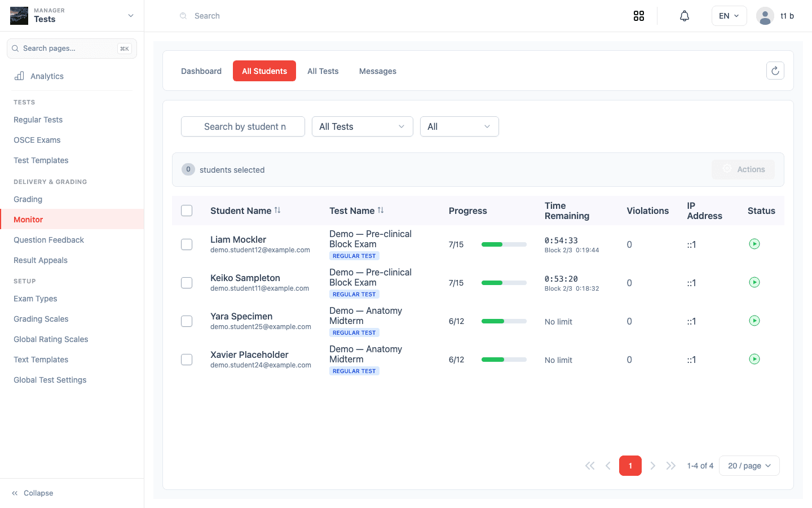
Task: Select the checkbox for Yara Specimen
Action: click(x=187, y=321)
